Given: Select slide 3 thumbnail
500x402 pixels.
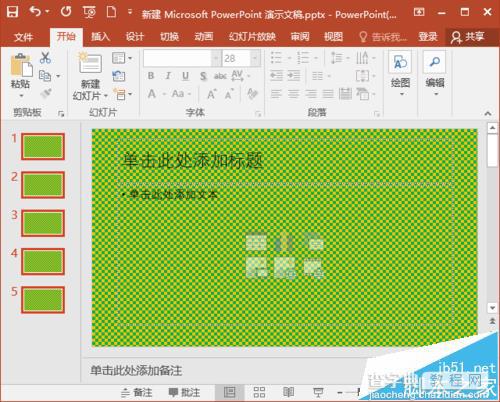Looking at the screenshot, I should point(43,223).
